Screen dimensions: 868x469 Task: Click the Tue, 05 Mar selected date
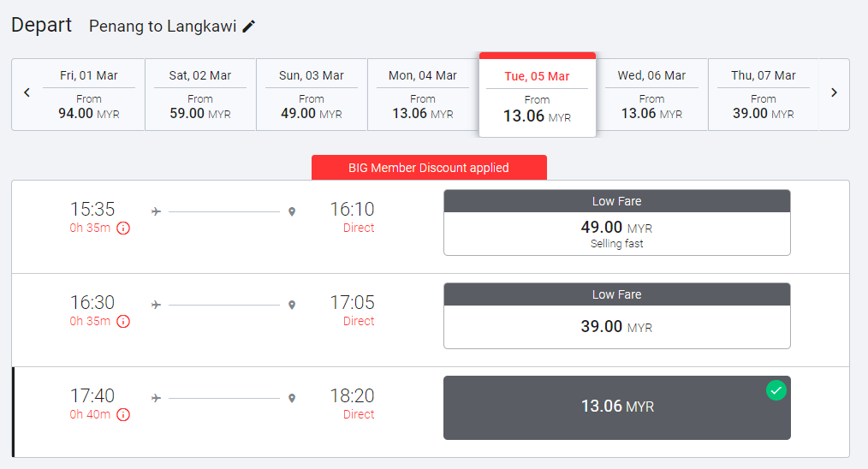coord(537,96)
